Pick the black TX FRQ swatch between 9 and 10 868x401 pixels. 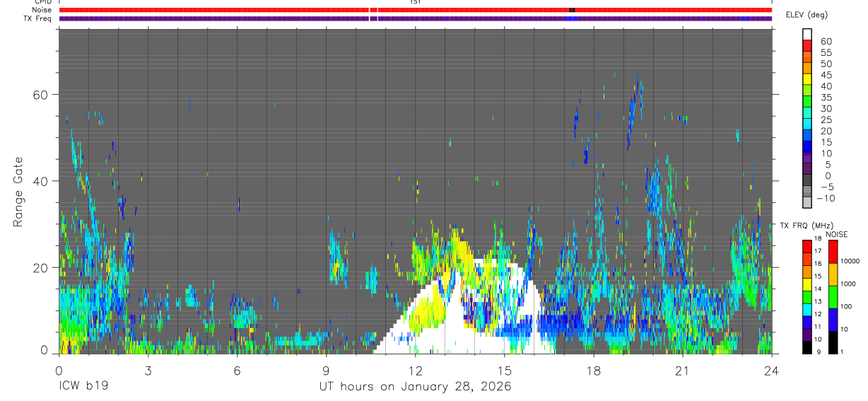point(807,347)
